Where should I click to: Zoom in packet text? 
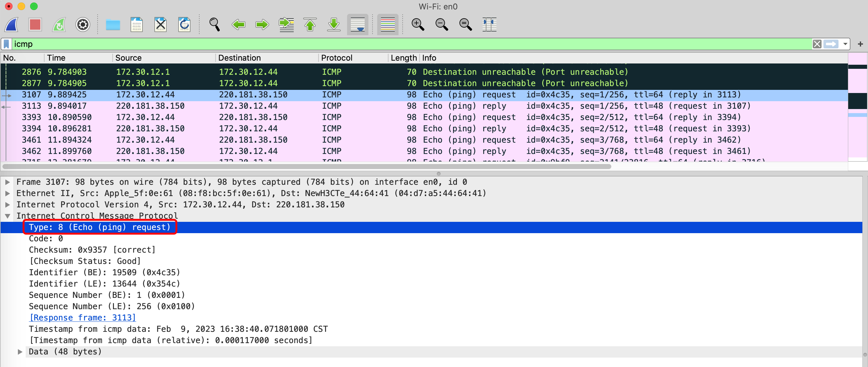coord(418,25)
